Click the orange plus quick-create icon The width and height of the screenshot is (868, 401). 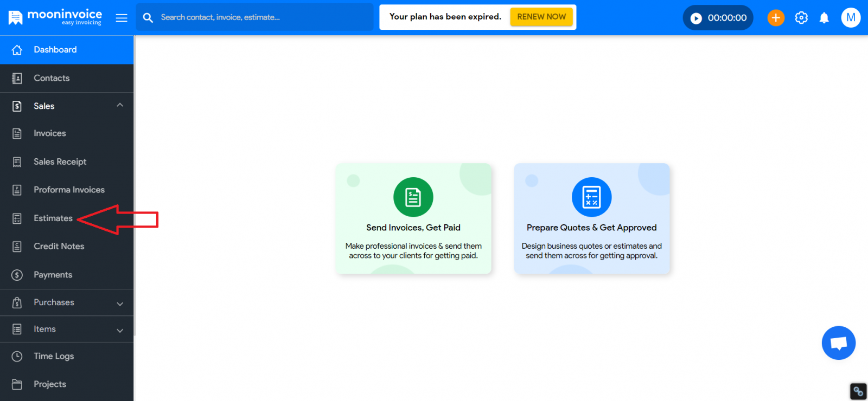click(776, 18)
